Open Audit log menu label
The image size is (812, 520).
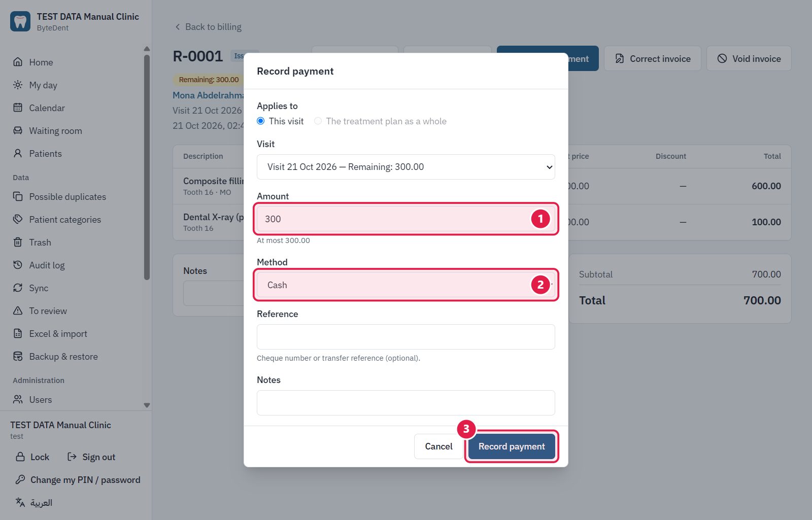point(47,265)
